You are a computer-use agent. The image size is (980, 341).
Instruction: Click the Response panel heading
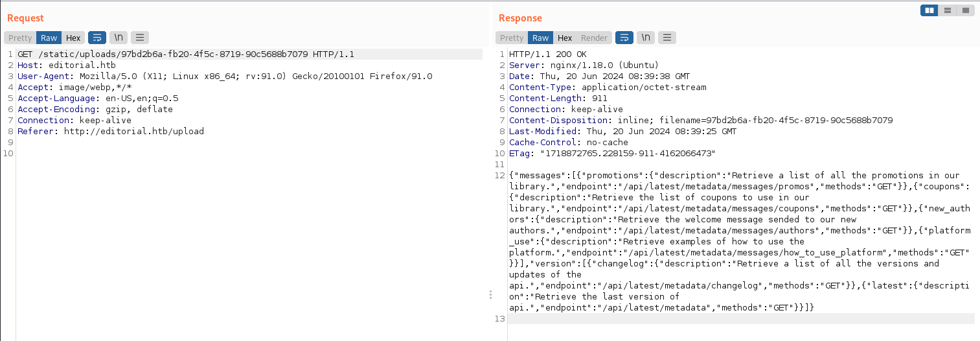click(520, 18)
